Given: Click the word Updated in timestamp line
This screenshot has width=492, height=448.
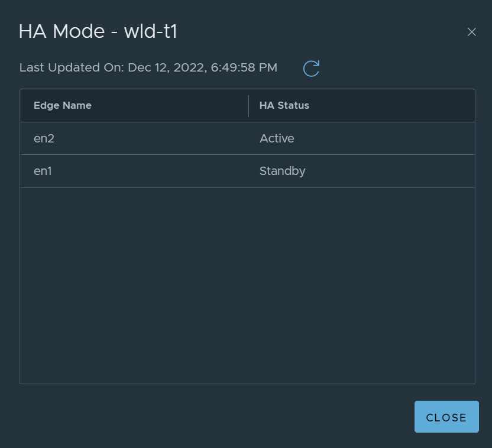Looking at the screenshot, I should pos(74,68).
